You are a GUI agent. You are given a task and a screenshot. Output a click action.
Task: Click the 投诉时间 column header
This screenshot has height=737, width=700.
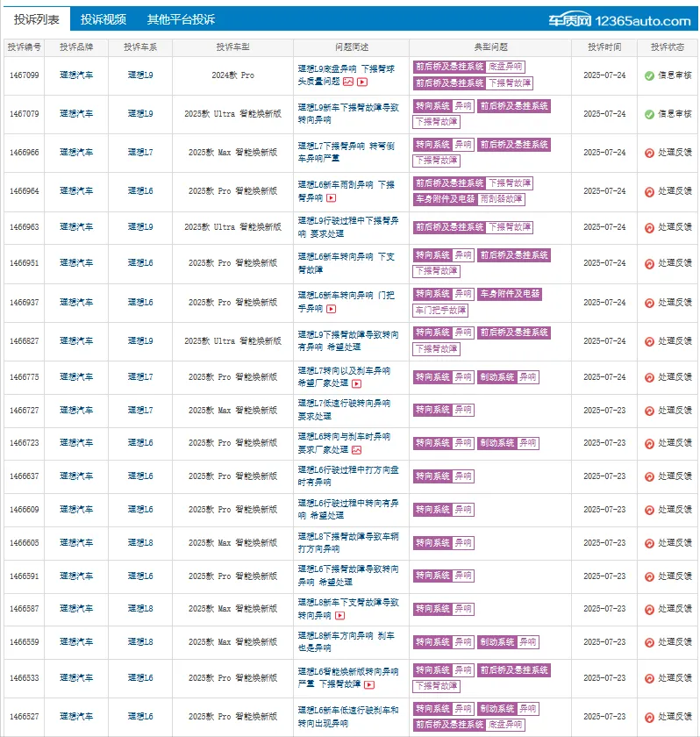click(x=604, y=47)
